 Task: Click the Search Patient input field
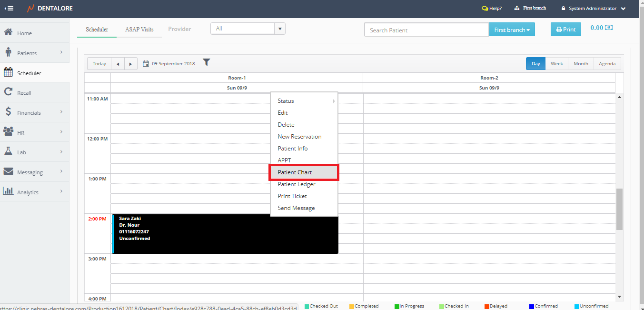(x=426, y=30)
